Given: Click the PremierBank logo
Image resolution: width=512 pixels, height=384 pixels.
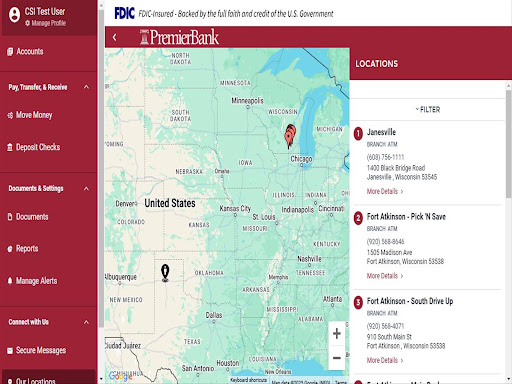Looking at the screenshot, I should pos(179,37).
